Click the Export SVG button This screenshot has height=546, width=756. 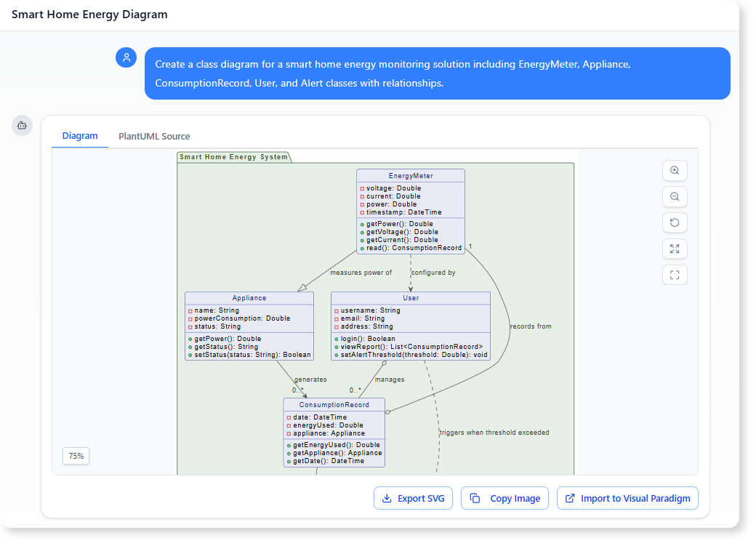(x=413, y=498)
